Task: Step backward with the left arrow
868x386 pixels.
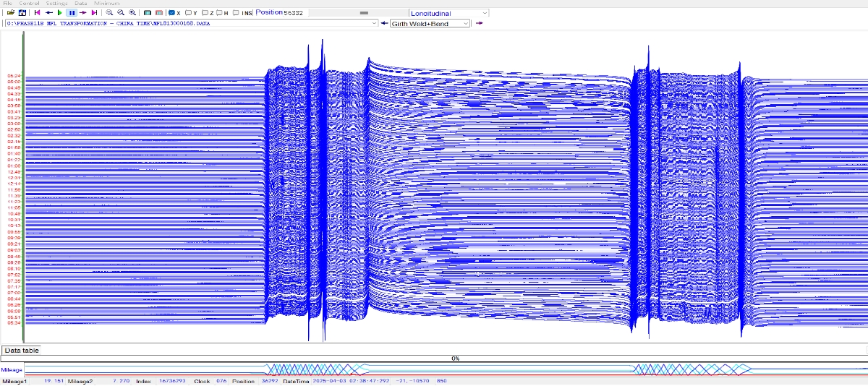Action: coord(48,13)
